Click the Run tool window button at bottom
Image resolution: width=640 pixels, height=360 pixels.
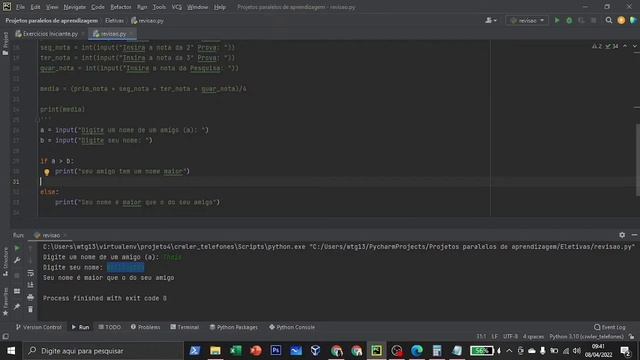coord(80,327)
